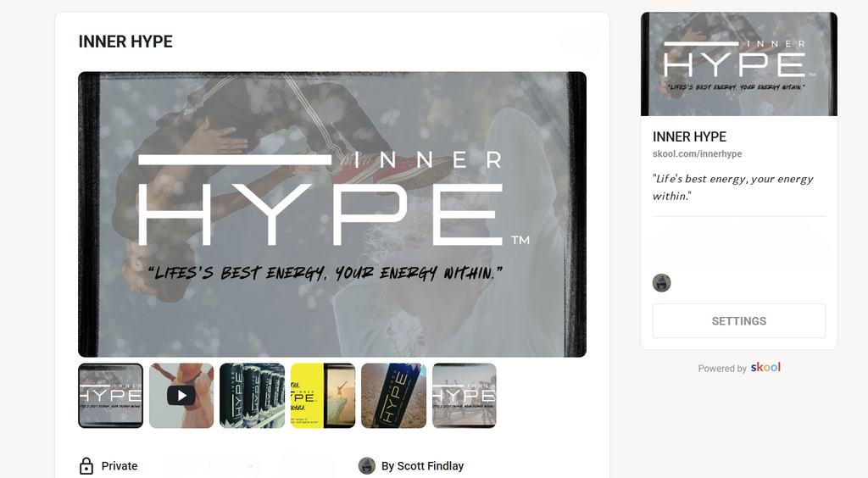Image resolution: width=868 pixels, height=478 pixels.
Task: Open Scott Findlay's avatar beside the byline
Action: coord(366,466)
